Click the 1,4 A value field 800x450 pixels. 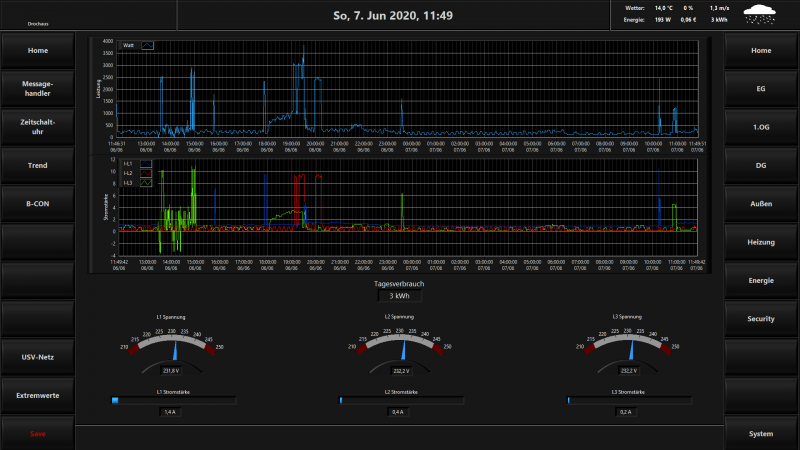(x=170, y=412)
